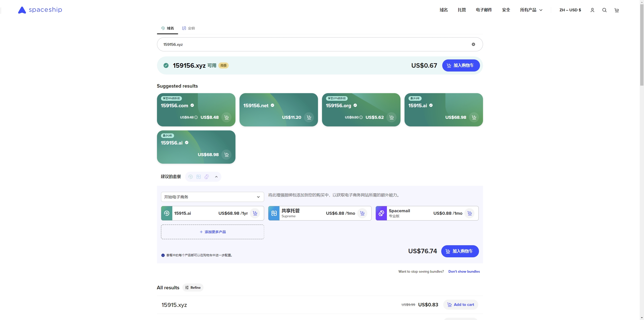This screenshot has height=320, width=644.
Task: Click the bundle hosting icon
Action: (x=199, y=177)
